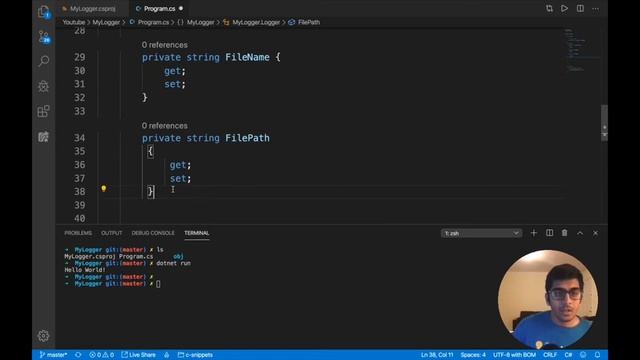Screen dimensions: 640x360
Task: Click line number 33 in the gutter
Action: coord(80,111)
